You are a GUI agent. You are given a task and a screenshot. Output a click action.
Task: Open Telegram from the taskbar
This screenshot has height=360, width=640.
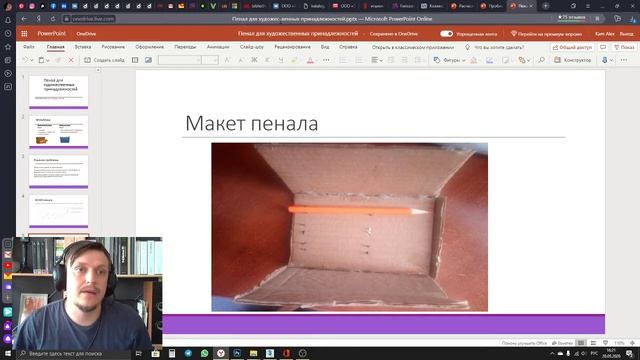[x=188, y=353]
